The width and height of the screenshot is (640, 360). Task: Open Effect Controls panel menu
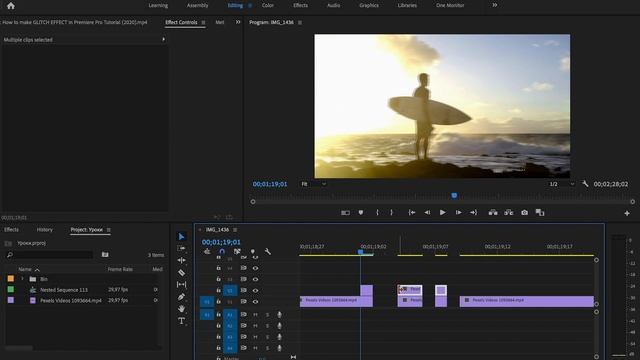click(203, 22)
